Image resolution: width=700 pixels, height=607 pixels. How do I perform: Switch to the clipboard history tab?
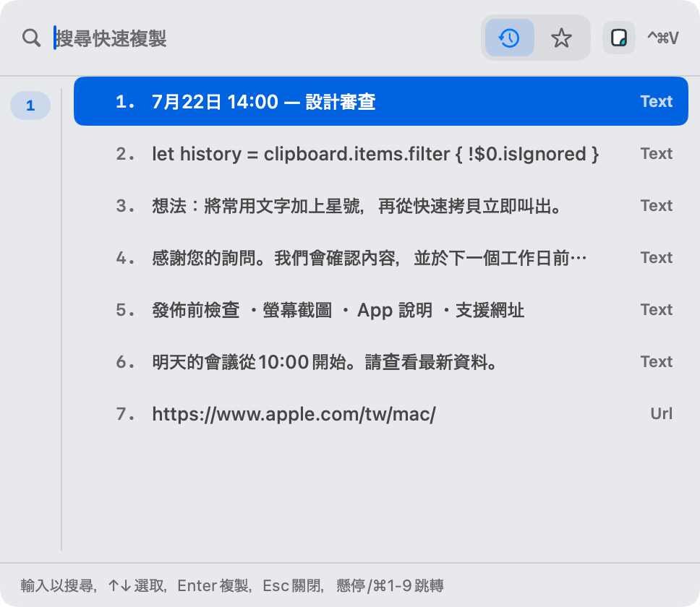pyautogui.click(x=509, y=38)
